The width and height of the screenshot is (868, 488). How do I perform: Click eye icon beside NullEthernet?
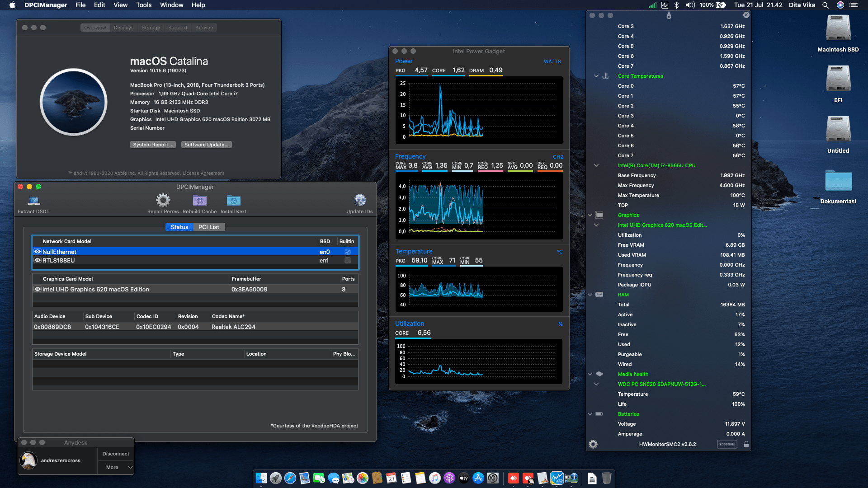(38, 252)
